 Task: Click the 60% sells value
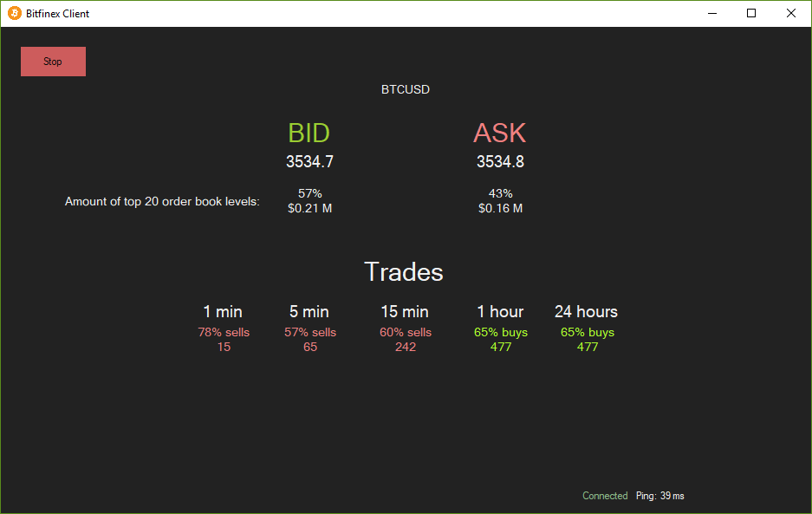pyautogui.click(x=406, y=332)
